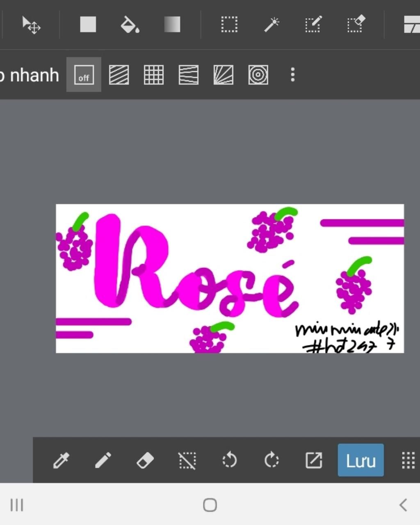
Task: Select the Fill rectangle shape tool
Action: point(88,25)
